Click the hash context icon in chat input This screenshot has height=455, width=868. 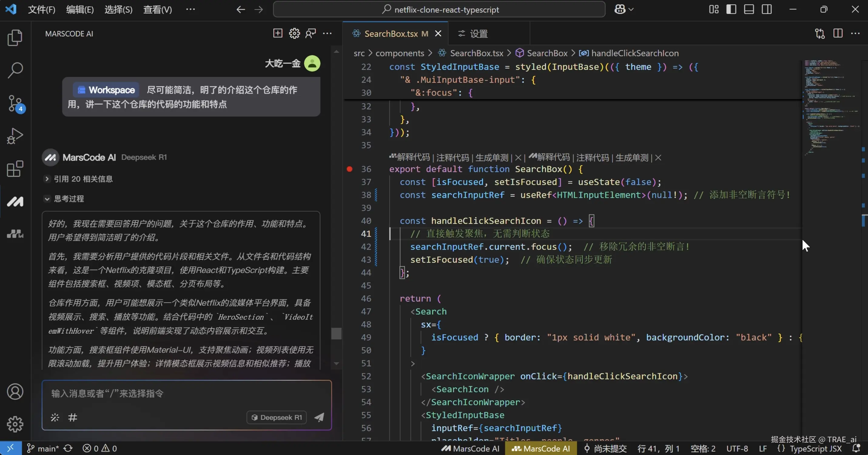(x=72, y=418)
